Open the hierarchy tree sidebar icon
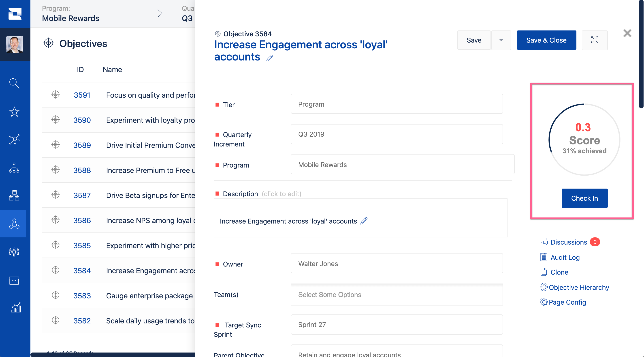Image resolution: width=644 pixels, height=357 pixels. (x=14, y=168)
